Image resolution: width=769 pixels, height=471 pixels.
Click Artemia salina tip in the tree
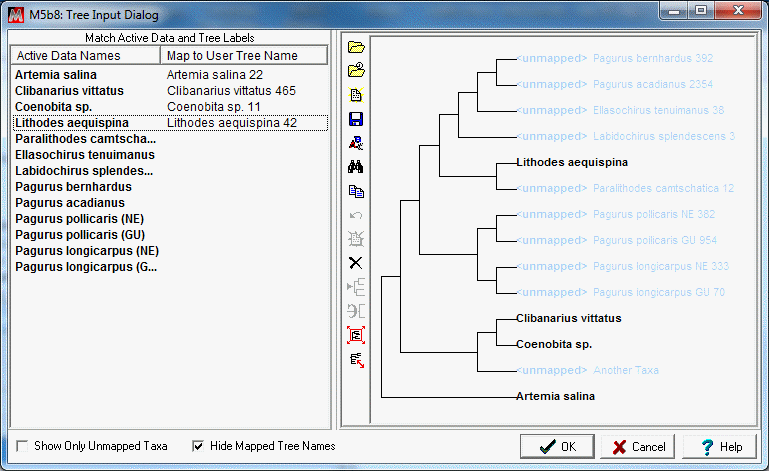pos(556,396)
